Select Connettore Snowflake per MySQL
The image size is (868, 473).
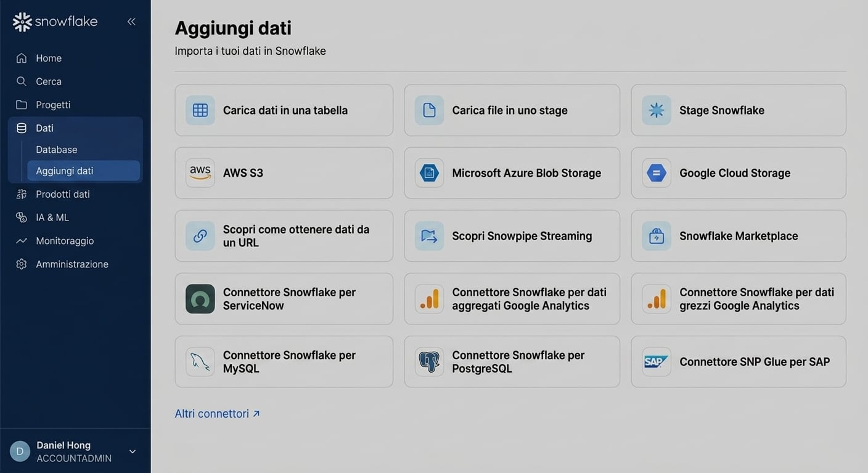pos(284,362)
